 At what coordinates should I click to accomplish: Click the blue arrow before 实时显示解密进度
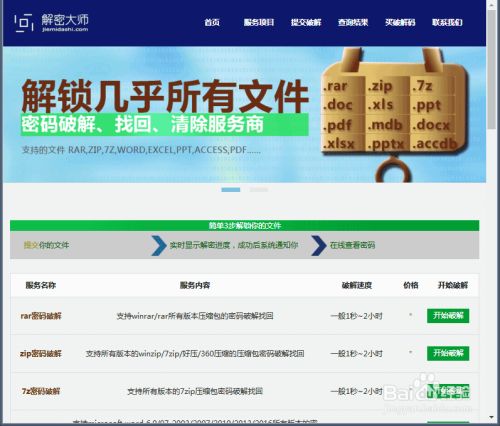point(159,245)
